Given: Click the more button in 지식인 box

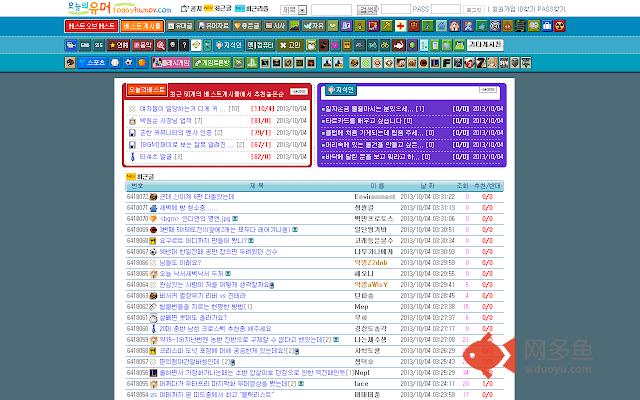Looking at the screenshot, I should pos(488,89).
